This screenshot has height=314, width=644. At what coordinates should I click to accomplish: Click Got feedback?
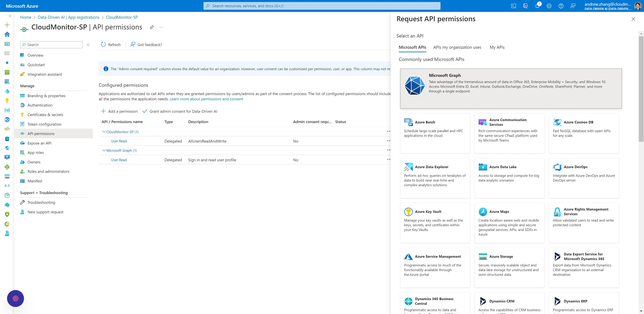pyautogui.click(x=146, y=45)
